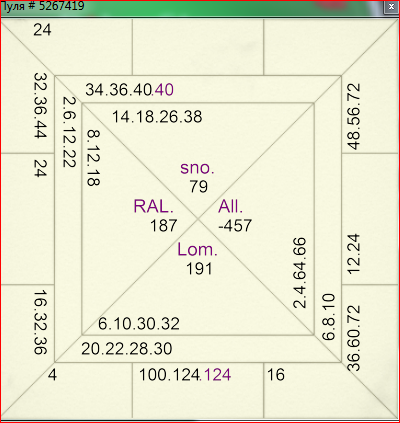Click the vertical 48.56.72 numbers
The height and width of the screenshot is (423, 400).
354,116
